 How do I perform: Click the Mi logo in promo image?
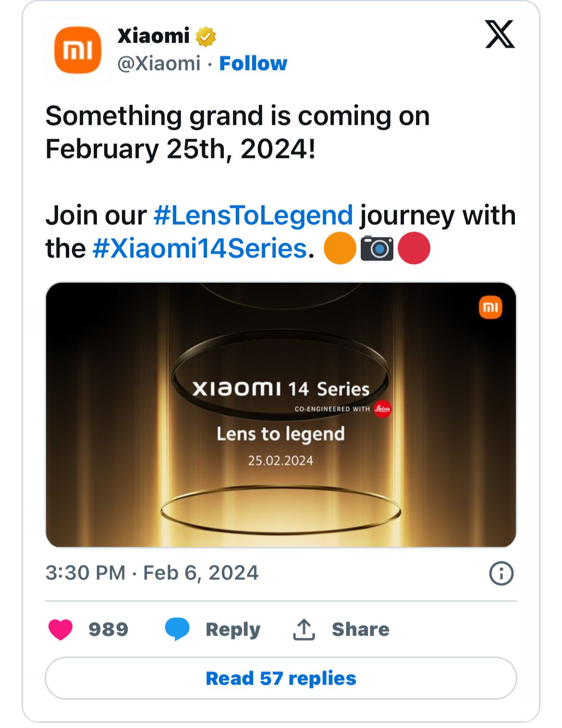point(490,308)
